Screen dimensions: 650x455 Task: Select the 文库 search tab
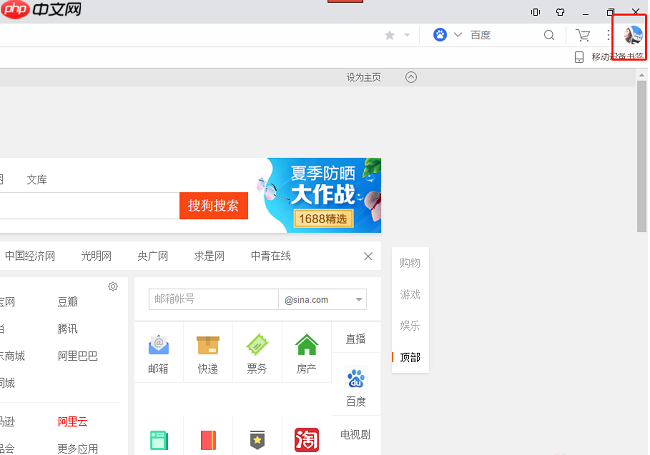tap(37, 179)
